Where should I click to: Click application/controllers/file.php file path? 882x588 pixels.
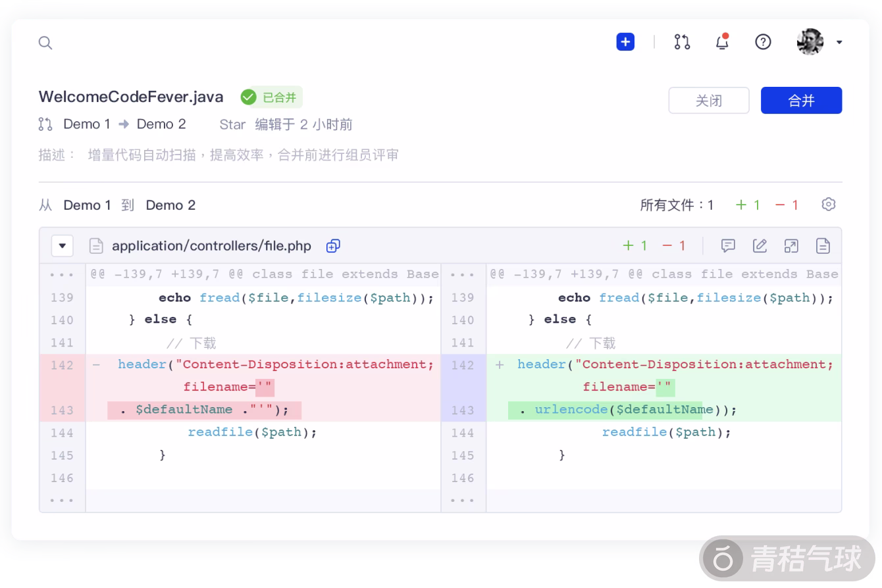coord(211,246)
